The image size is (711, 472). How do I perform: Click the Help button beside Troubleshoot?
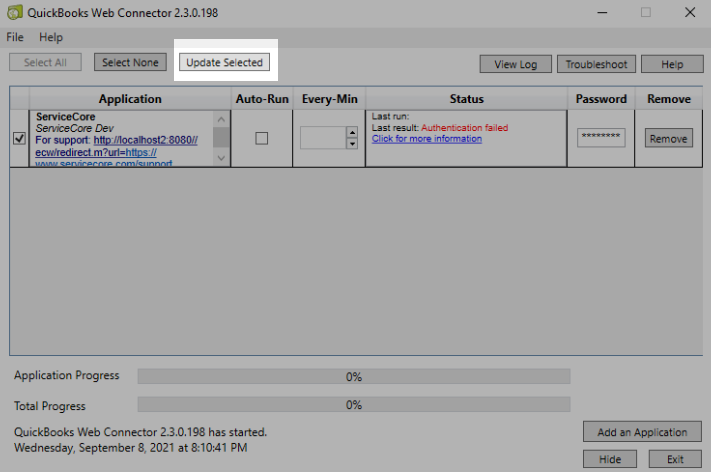672,64
